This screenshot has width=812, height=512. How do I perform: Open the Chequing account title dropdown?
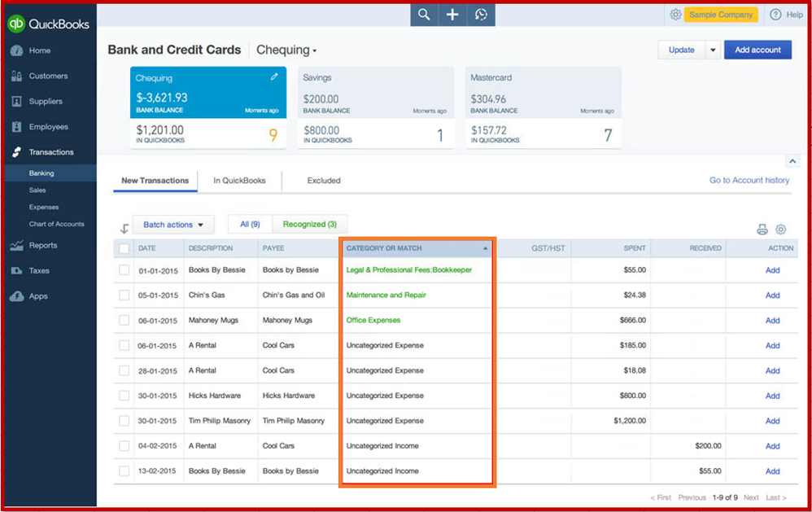[x=287, y=50]
